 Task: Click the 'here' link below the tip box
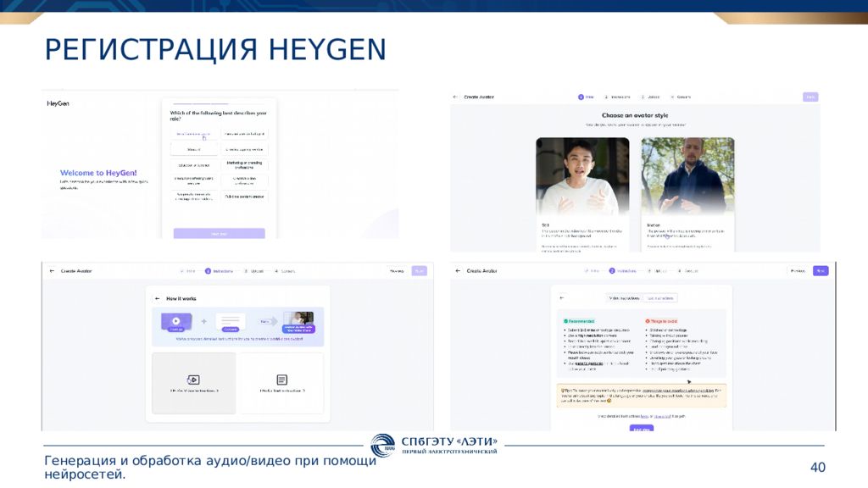point(644,416)
